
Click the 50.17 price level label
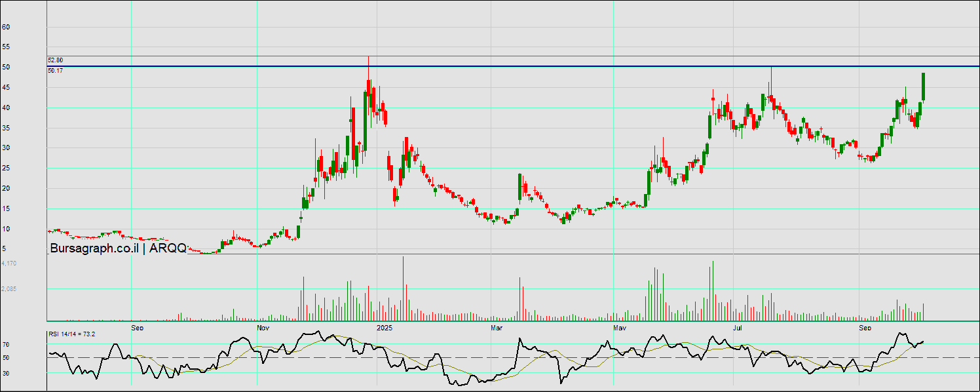[55, 70]
